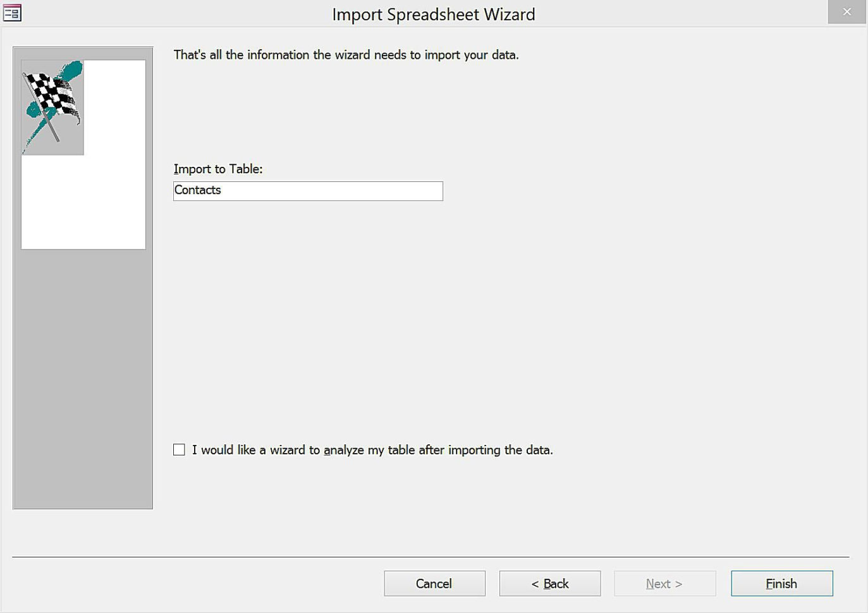Image resolution: width=868 pixels, height=613 pixels.
Task: Click the Import Spreadsheet Wizard title
Action: click(434, 14)
